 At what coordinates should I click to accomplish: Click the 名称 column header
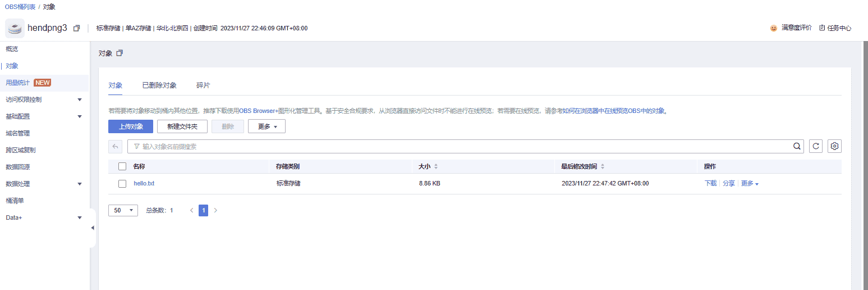pyautogui.click(x=139, y=166)
